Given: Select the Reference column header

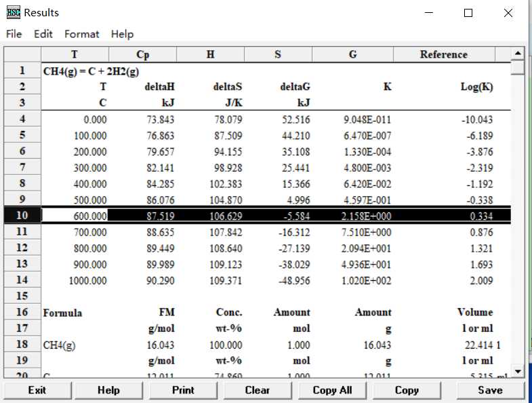Looking at the screenshot, I should coord(444,54).
